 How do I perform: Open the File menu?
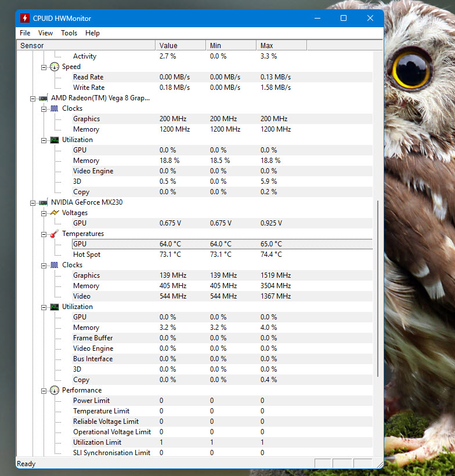click(25, 33)
